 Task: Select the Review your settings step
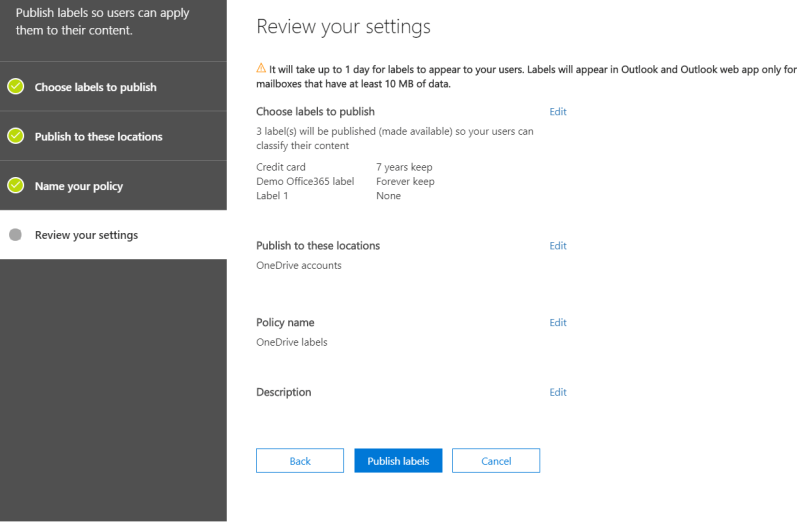coord(86,235)
